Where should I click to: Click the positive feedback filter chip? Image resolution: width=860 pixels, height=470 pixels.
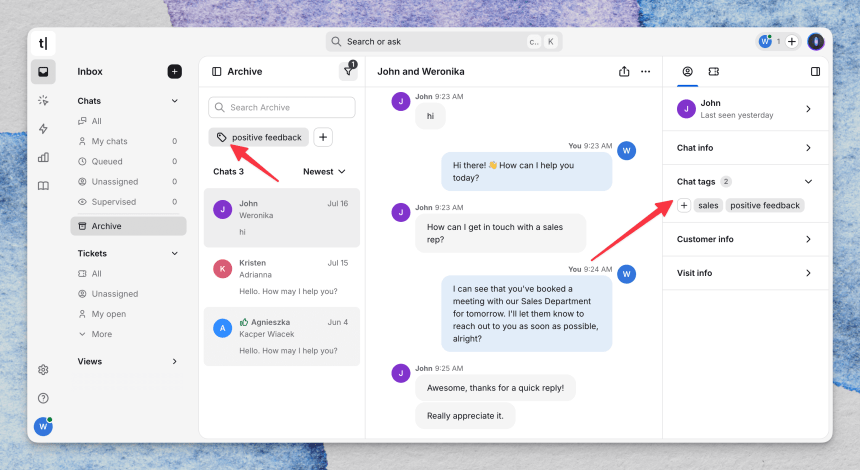pyautogui.click(x=258, y=137)
